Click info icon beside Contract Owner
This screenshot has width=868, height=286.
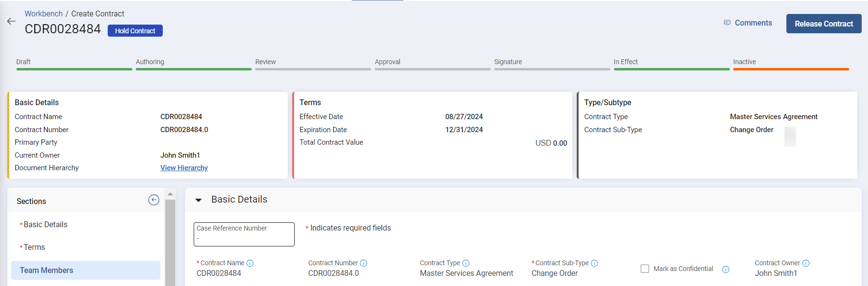tap(806, 263)
